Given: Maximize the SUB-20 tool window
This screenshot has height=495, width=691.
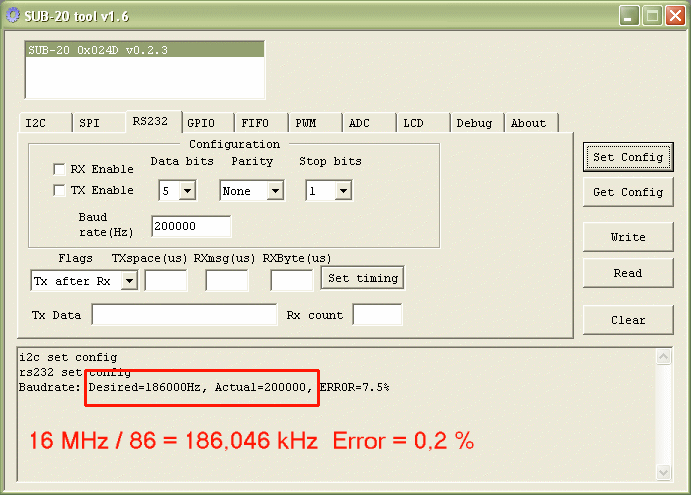Looking at the screenshot, I should pos(652,16).
